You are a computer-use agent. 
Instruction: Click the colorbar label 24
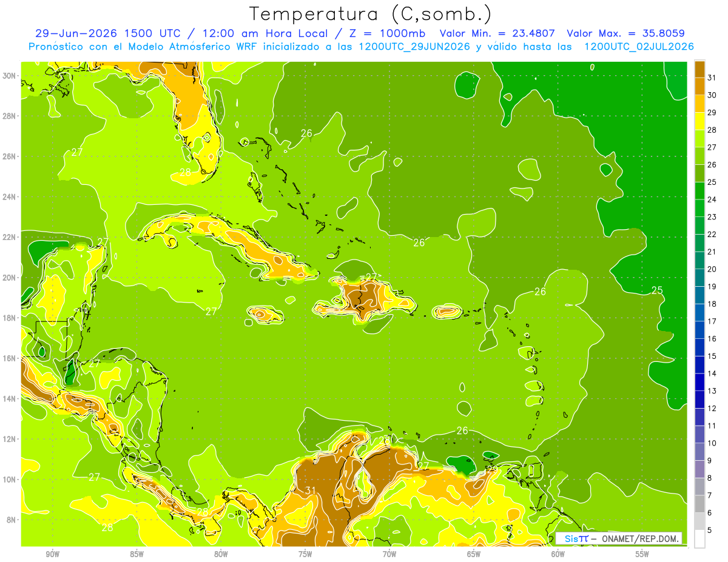pyautogui.click(x=712, y=199)
